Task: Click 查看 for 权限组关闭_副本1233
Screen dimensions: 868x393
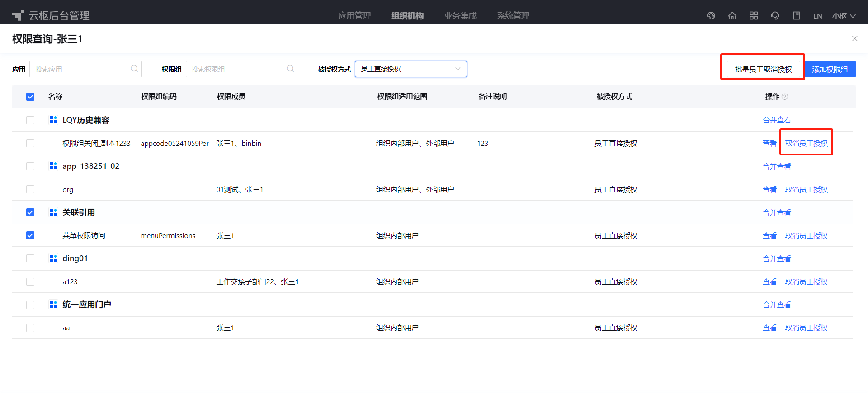Action: 769,143
